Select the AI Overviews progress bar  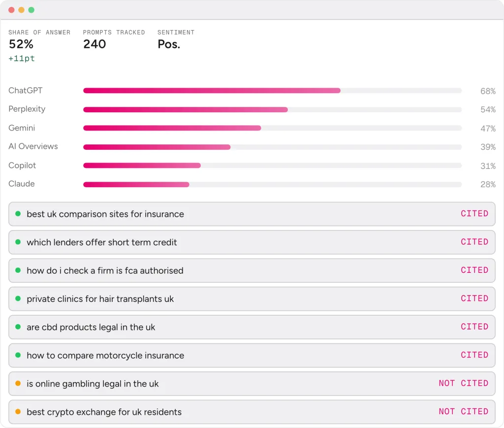pos(272,147)
